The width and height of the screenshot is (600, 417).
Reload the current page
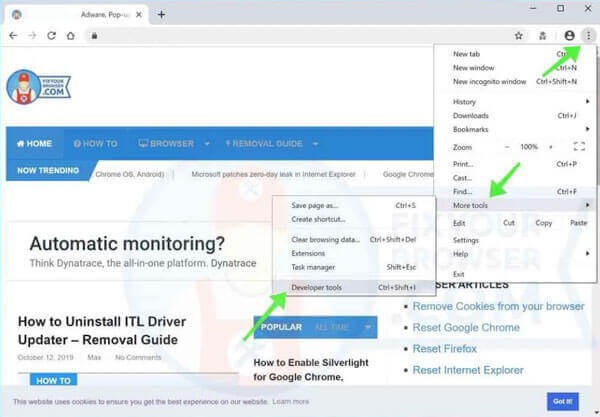[51, 36]
